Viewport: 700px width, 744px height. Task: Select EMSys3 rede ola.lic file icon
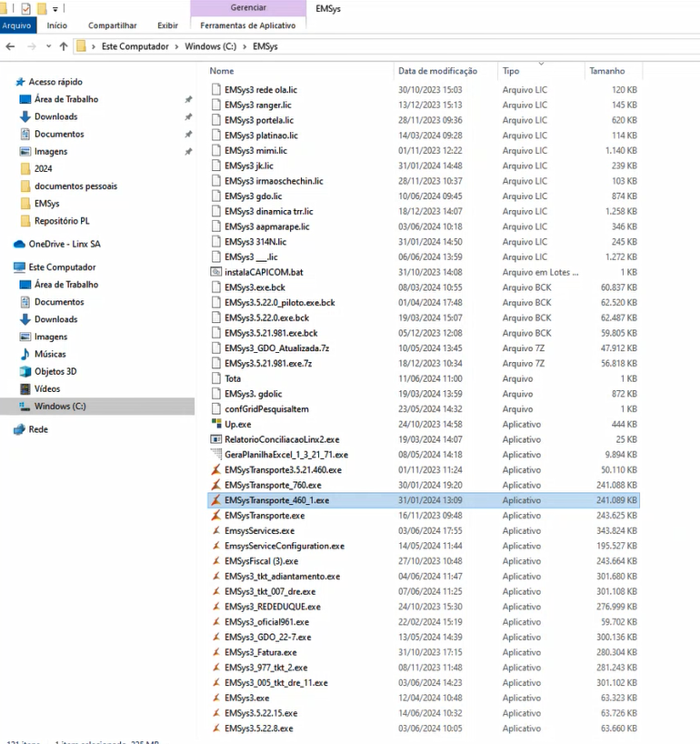coord(216,90)
